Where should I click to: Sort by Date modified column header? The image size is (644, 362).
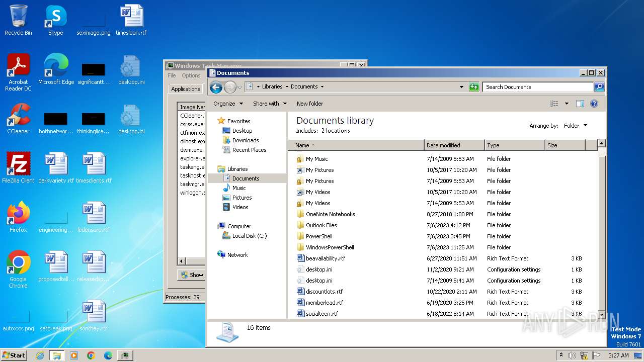[454, 145]
